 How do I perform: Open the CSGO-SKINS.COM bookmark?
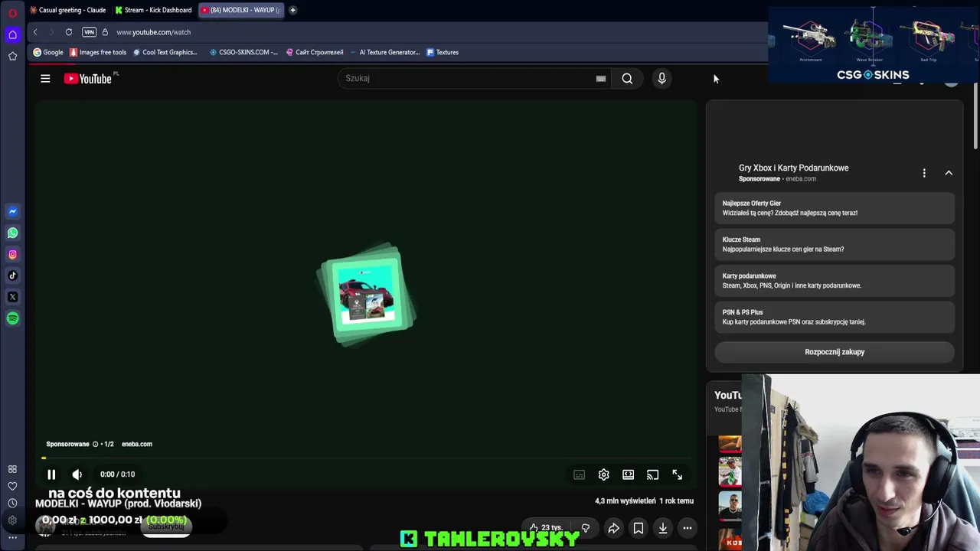(243, 52)
